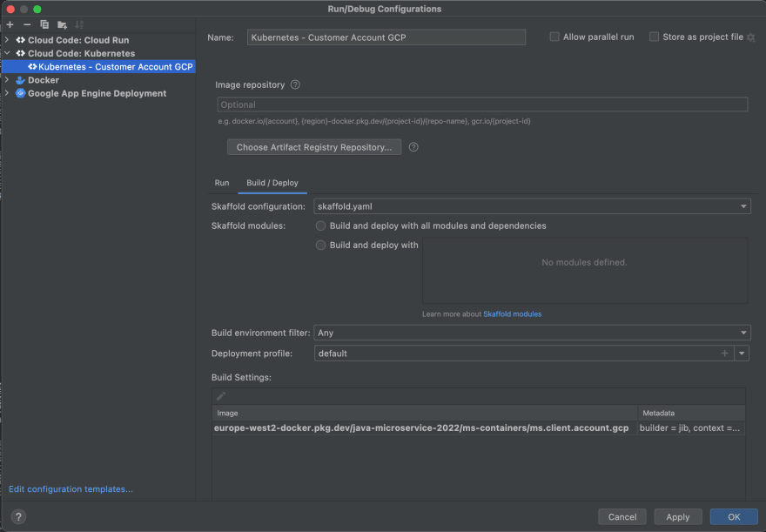This screenshot has height=532, width=766.
Task: Open dialog help question mark button
Action: [x=18, y=516]
